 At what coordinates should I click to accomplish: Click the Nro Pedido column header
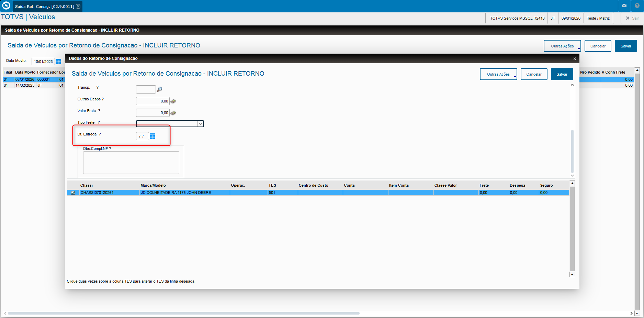coord(590,72)
